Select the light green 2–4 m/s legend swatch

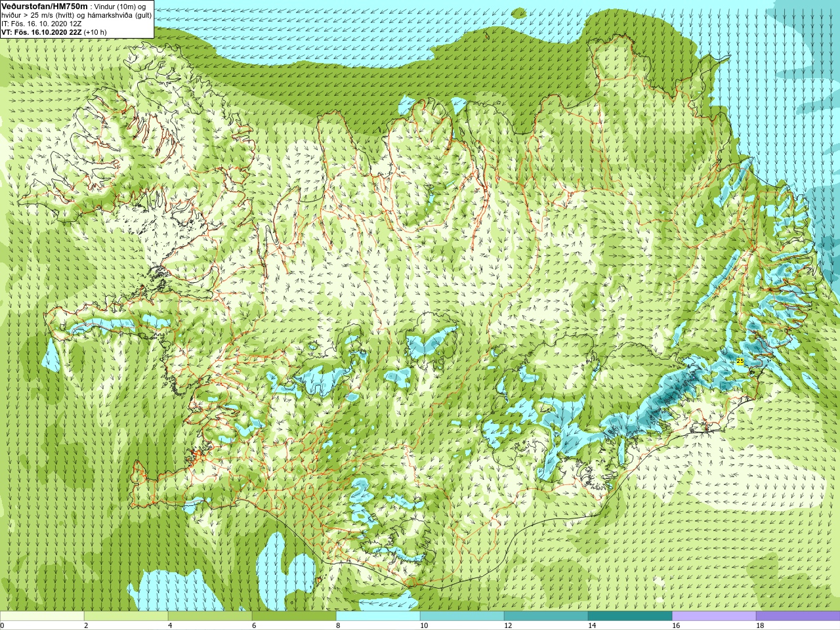point(126,616)
